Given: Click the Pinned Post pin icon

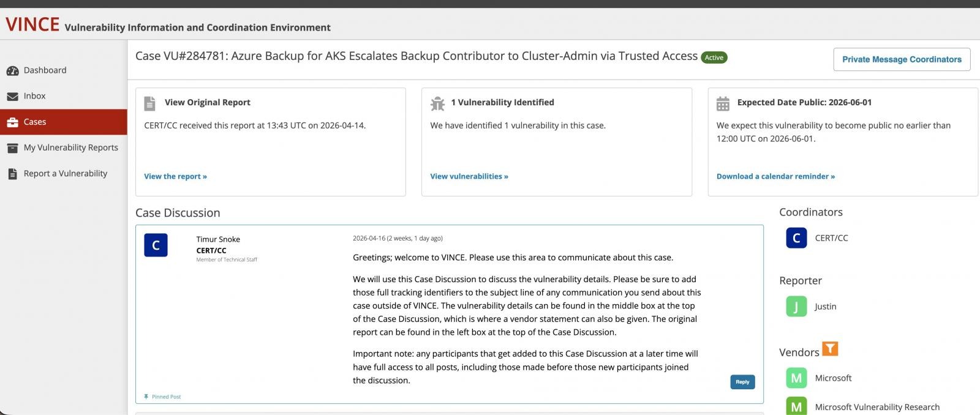Looking at the screenshot, I should [146, 397].
